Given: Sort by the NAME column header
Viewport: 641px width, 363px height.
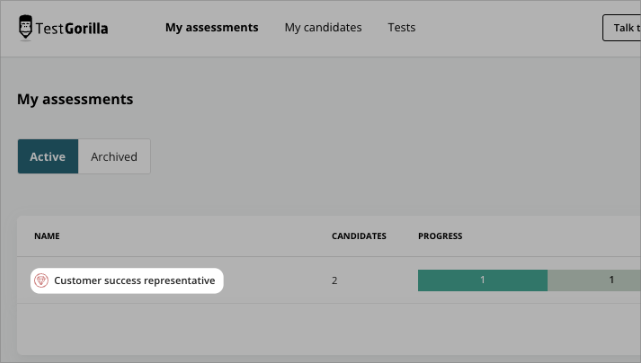Looking at the screenshot, I should pyautogui.click(x=47, y=236).
